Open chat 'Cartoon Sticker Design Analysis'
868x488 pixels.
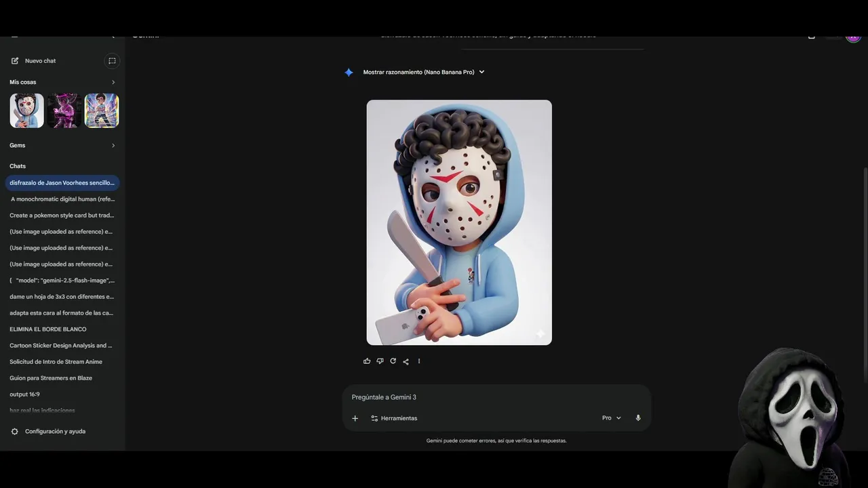[x=62, y=346]
